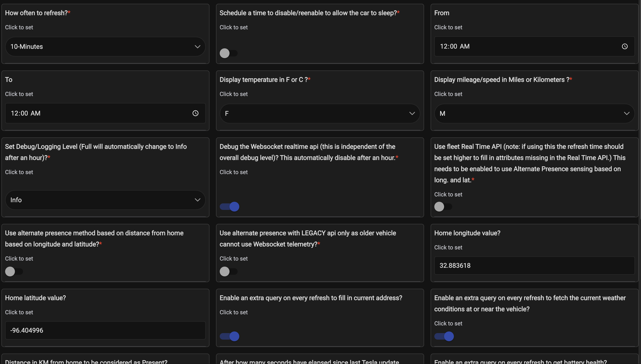Enable alternate presence by distance from home toggle
The height and width of the screenshot is (364, 641).
[14, 271]
